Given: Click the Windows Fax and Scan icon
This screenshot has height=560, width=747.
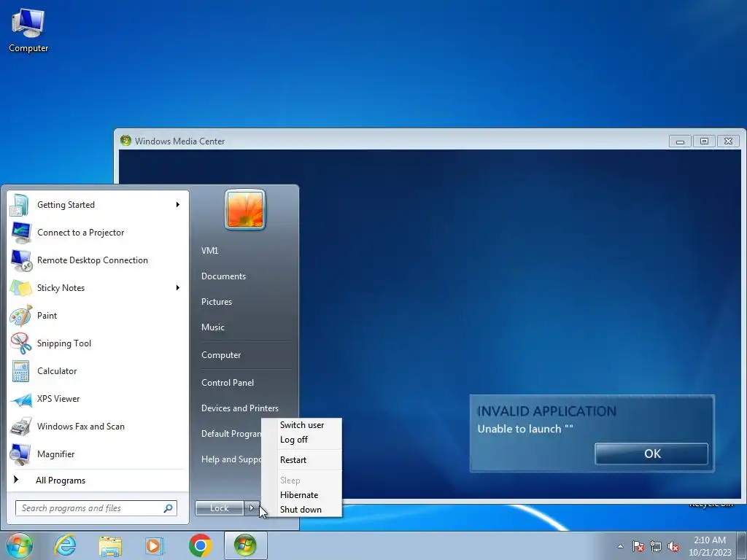Looking at the screenshot, I should [x=20, y=427].
